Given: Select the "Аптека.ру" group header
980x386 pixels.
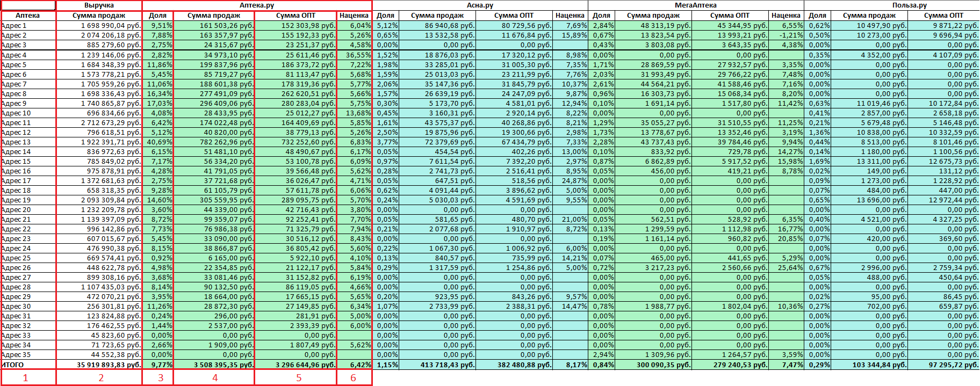Looking at the screenshot, I should [257, 5].
